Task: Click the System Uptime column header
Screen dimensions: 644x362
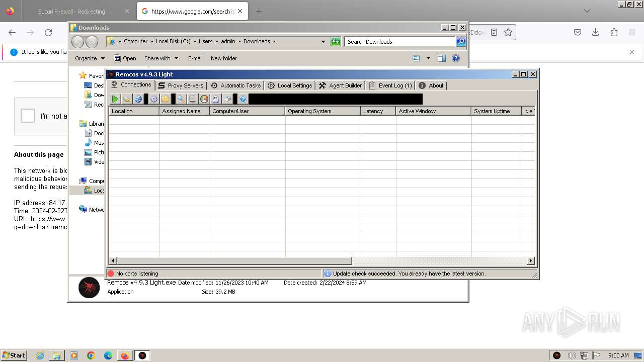Action: click(496, 111)
